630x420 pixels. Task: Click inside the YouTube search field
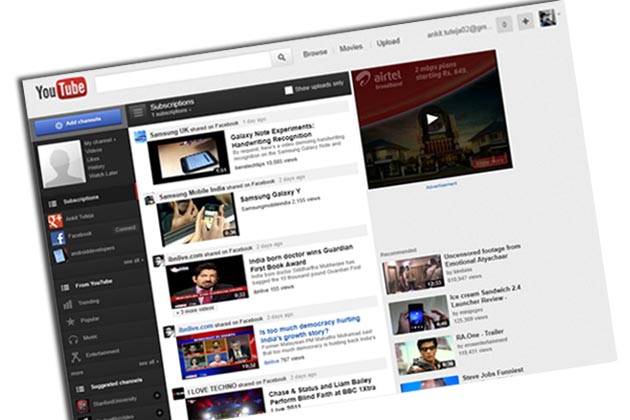click(x=185, y=72)
